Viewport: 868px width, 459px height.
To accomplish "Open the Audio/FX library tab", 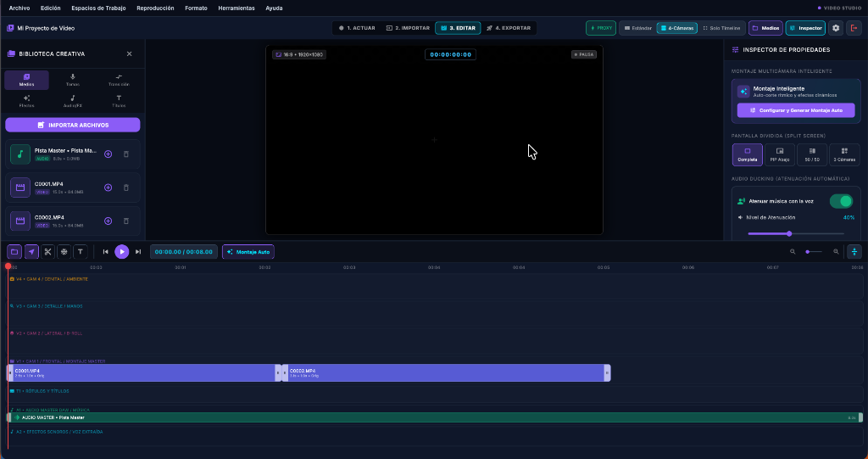I will 73,101.
